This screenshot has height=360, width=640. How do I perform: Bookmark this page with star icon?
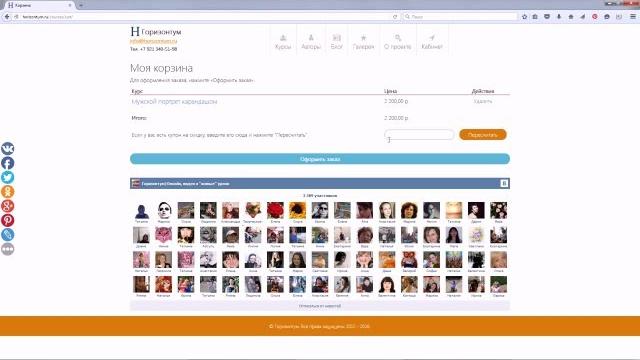coord(524,17)
